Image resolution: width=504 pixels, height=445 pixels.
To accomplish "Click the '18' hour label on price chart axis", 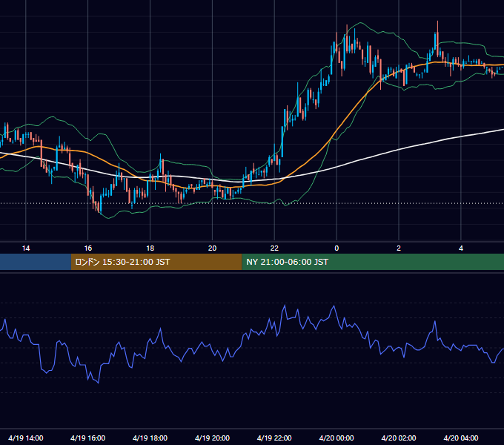I will click(150, 248).
